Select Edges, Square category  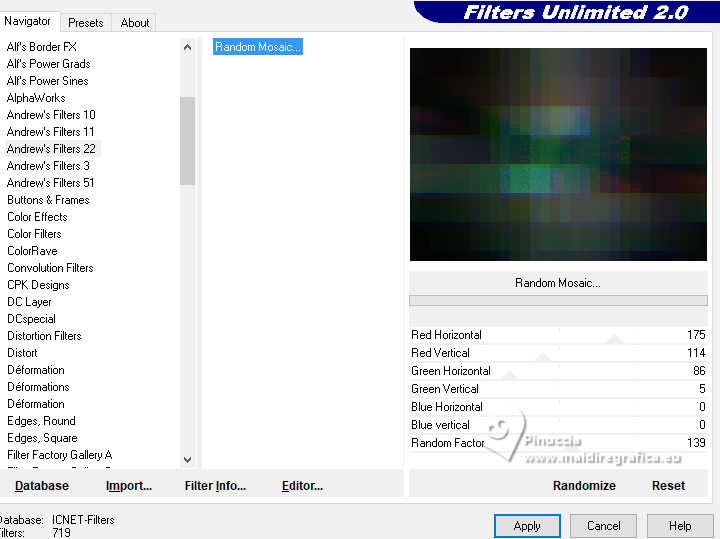(42, 438)
